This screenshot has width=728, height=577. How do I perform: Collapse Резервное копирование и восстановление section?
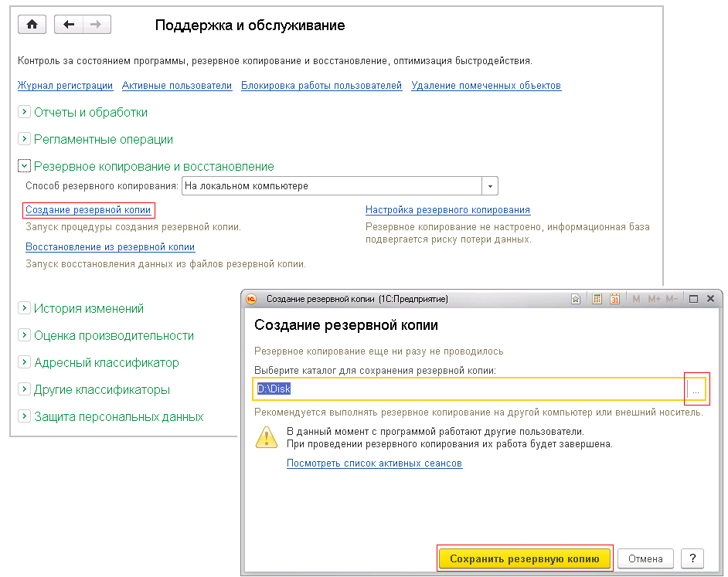pyautogui.click(x=24, y=167)
